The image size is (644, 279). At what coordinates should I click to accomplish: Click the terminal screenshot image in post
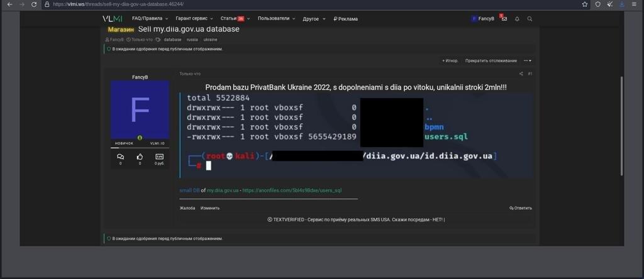[356, 135]
